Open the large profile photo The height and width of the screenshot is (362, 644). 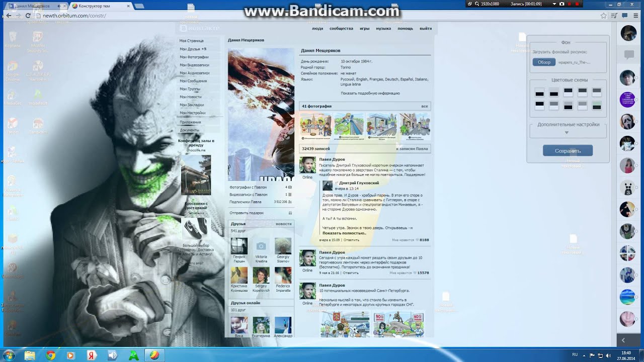[261, 115]
